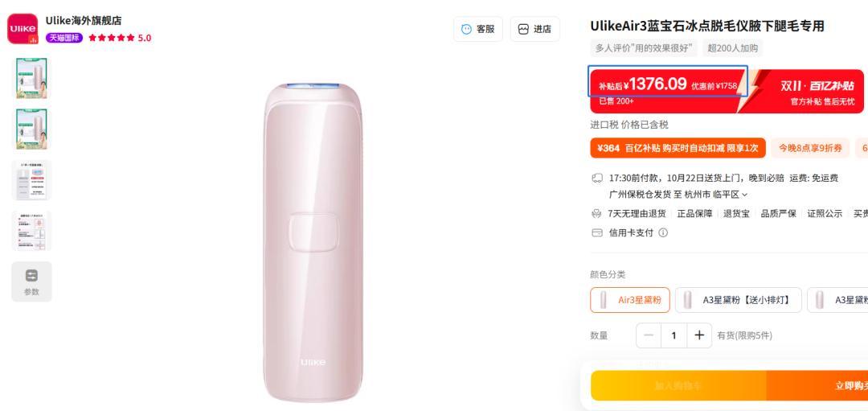Click the 多人评价"用的效果很好" review tag
Viewport: 868px width, 411px height.
point(644,48)
